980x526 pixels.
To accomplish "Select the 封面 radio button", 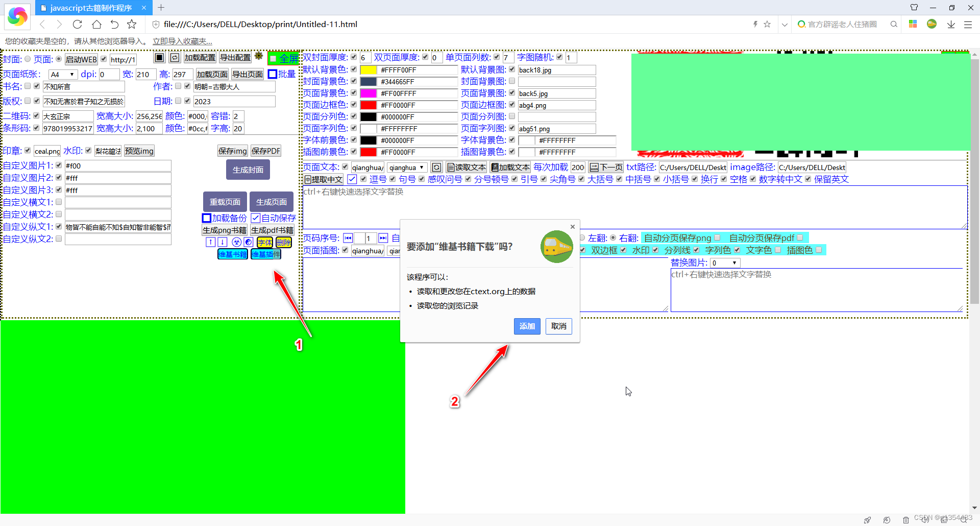I will [x=28, y=59].
